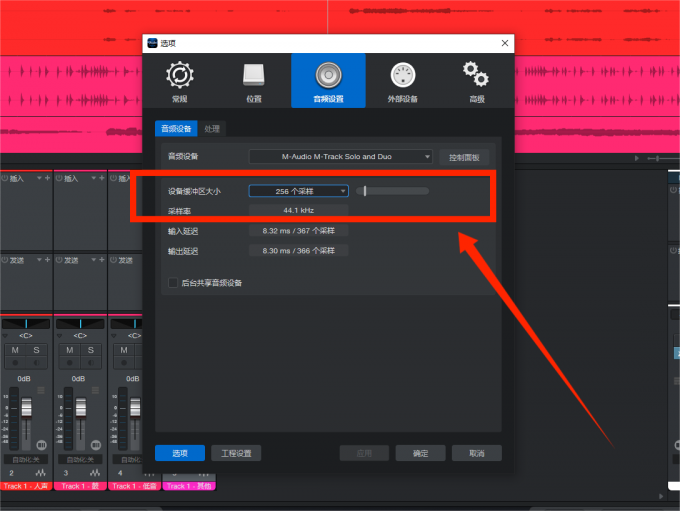Add an insert on channel 2 人声
This screenshot has width=680, height=511.
pos(47,178)
